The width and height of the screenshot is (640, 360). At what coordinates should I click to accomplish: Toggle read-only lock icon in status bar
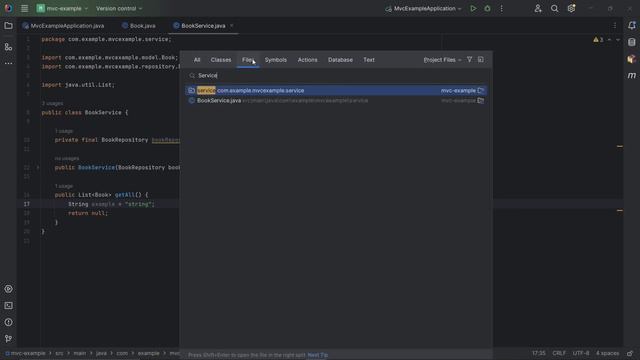coord(630,353)
